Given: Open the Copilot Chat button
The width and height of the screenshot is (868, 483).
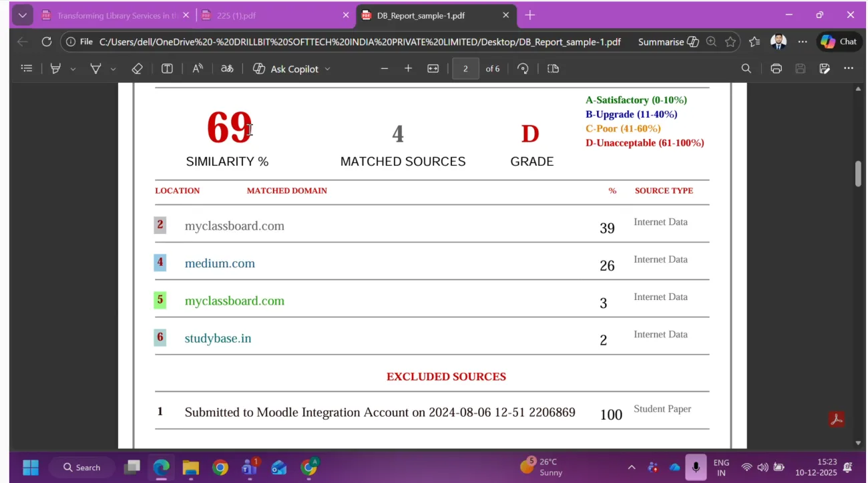Looking at the screenshot, I should (x=839, y=42).
